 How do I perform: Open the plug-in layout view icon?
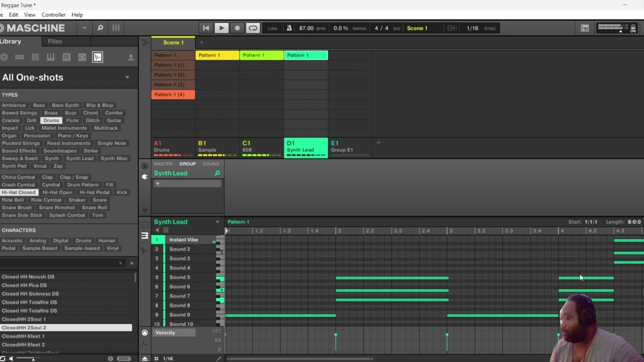click(585, 28)
